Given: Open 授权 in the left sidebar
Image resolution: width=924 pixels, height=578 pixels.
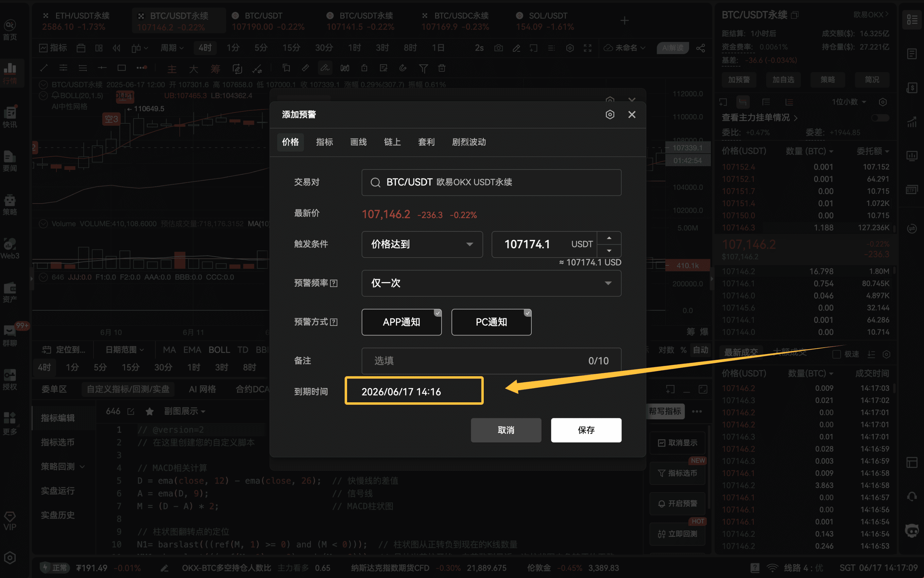Looking at the screenshot, I should [10, 380].
